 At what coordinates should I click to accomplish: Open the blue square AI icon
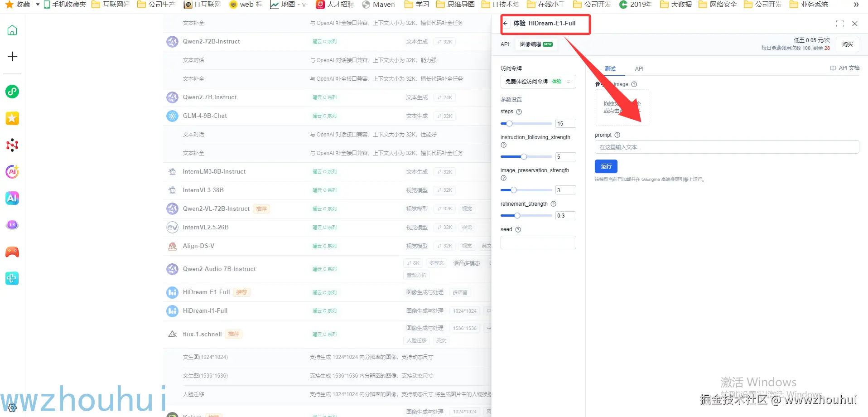12,198
